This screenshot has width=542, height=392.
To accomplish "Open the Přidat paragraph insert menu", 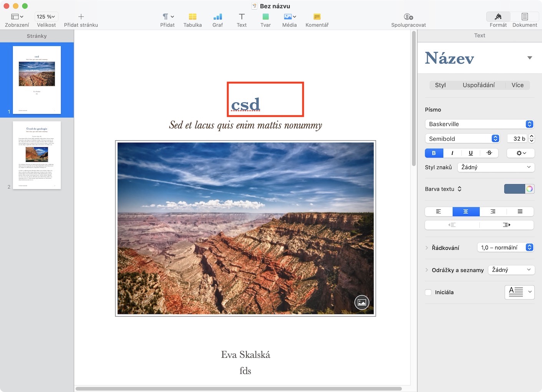I will (168, 17).
